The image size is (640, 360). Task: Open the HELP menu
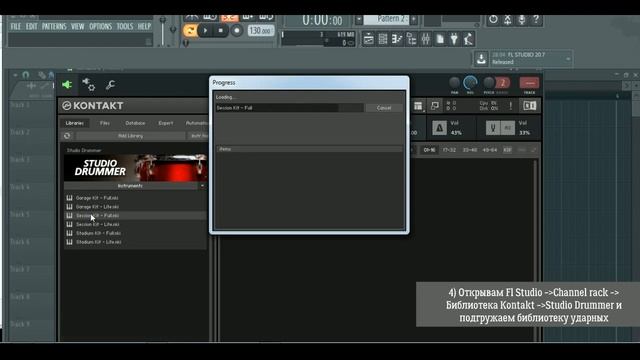[x=144, y=27]
